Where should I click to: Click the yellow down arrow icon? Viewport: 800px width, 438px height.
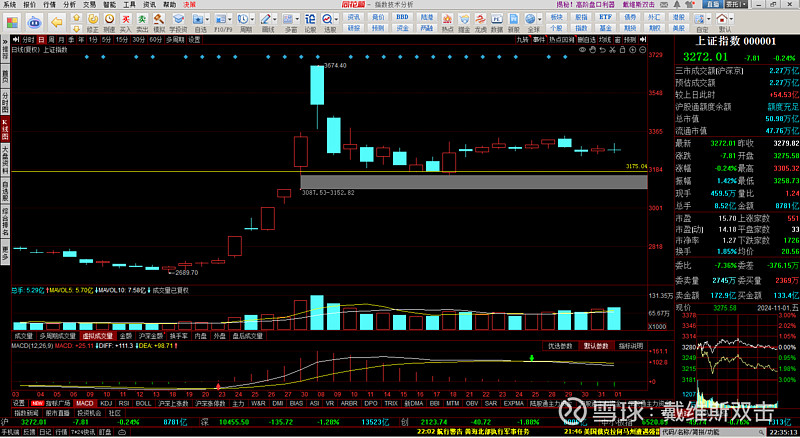(x=76, y=29)
